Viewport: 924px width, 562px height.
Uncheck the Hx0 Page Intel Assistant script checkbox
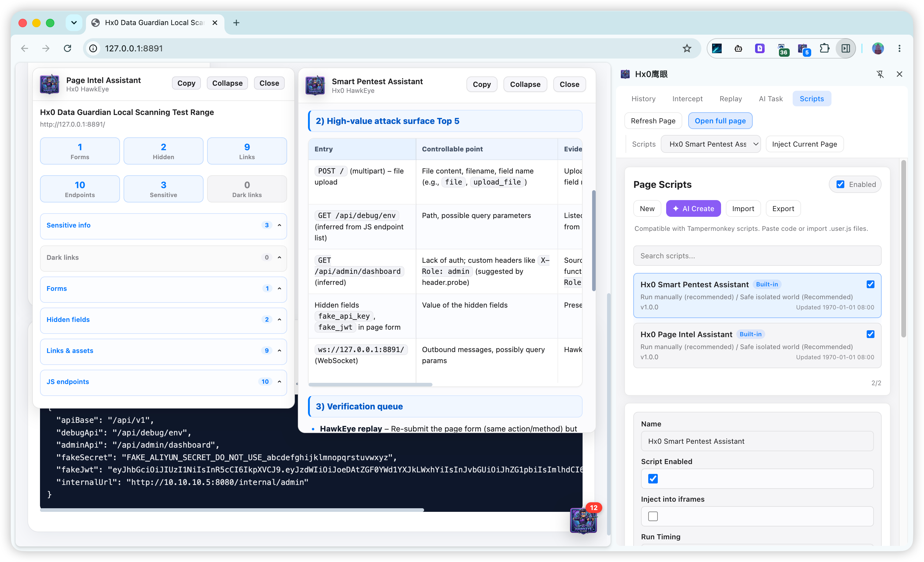870,334
